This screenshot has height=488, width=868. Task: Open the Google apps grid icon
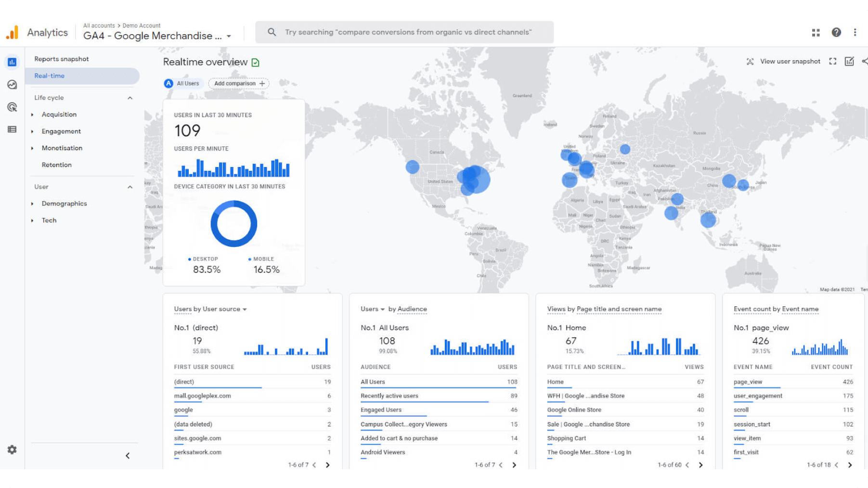point(816,32)
